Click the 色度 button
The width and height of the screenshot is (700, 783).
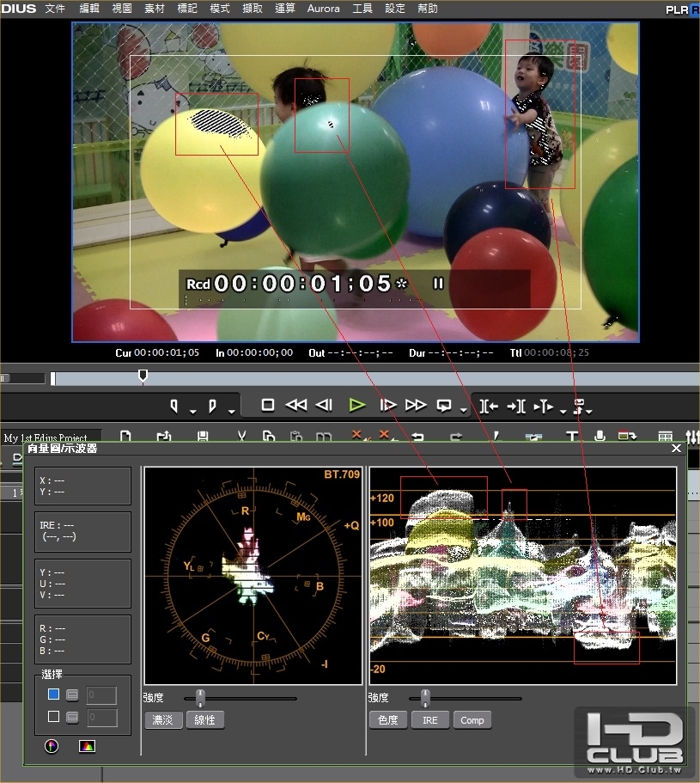click(x=388, y=720)
